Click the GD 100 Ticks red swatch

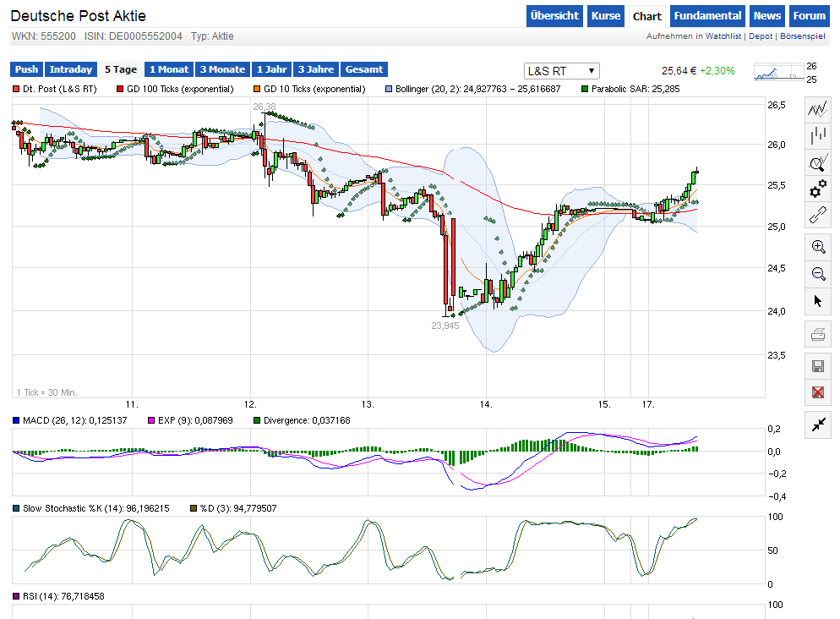click(x=120, y=89)
